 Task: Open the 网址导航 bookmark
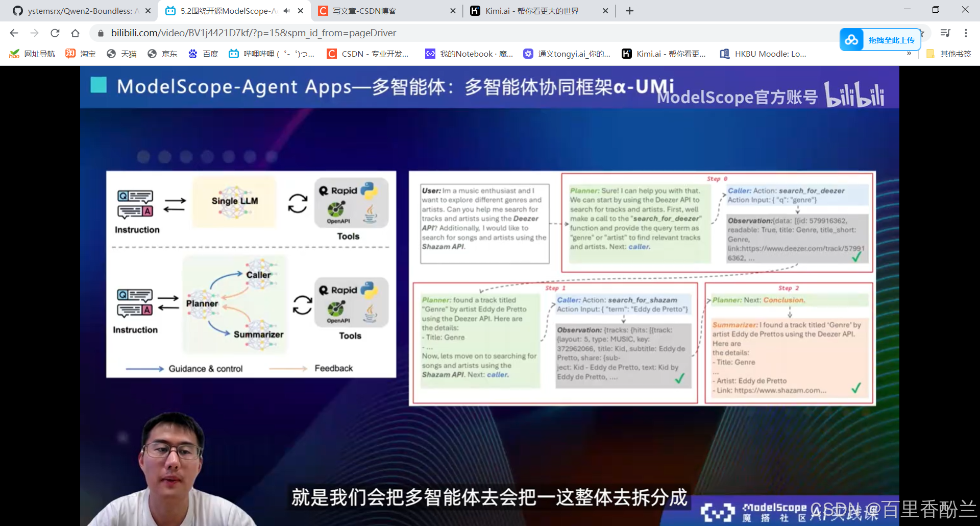coord(32,54)
